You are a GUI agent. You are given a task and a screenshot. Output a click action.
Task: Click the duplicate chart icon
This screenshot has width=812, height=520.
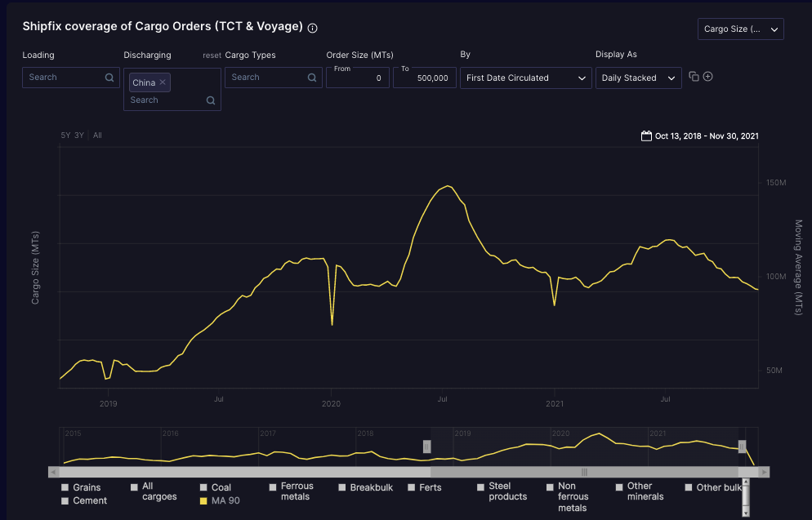(x=694, y=75)
